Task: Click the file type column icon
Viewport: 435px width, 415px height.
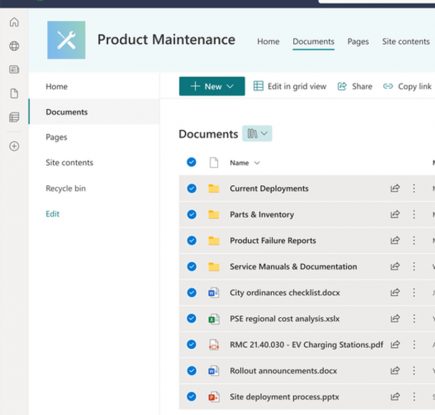Action: coord(214,163)
